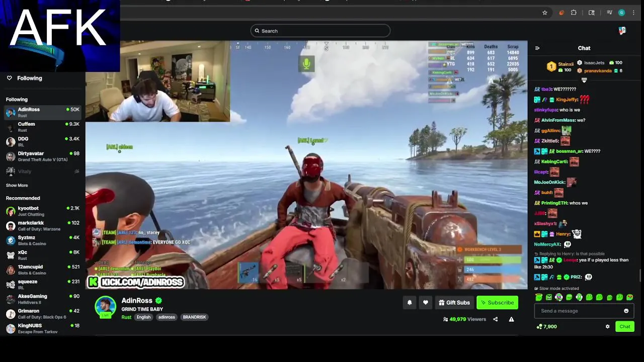Open the AdinRoss channel name link

pyautogui.click(x=137, y=301)
